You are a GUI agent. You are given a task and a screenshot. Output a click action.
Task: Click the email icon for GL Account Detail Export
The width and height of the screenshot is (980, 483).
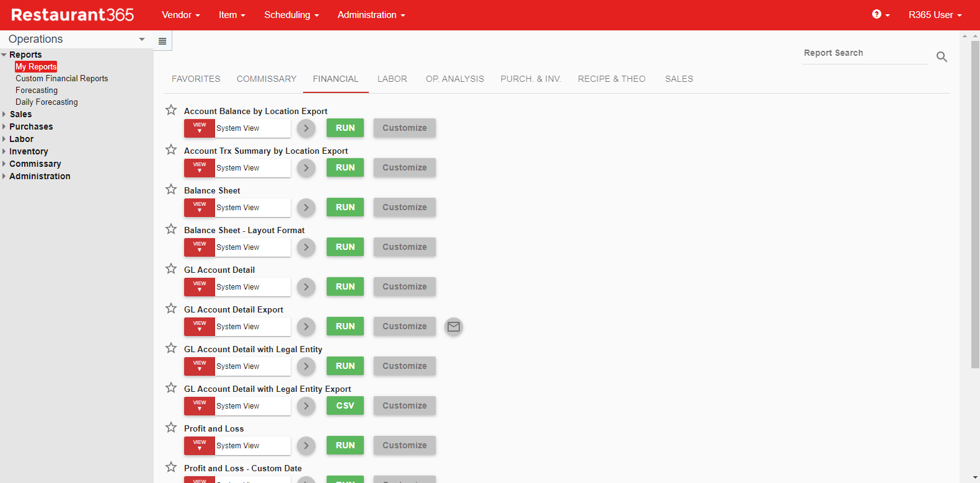454,326
